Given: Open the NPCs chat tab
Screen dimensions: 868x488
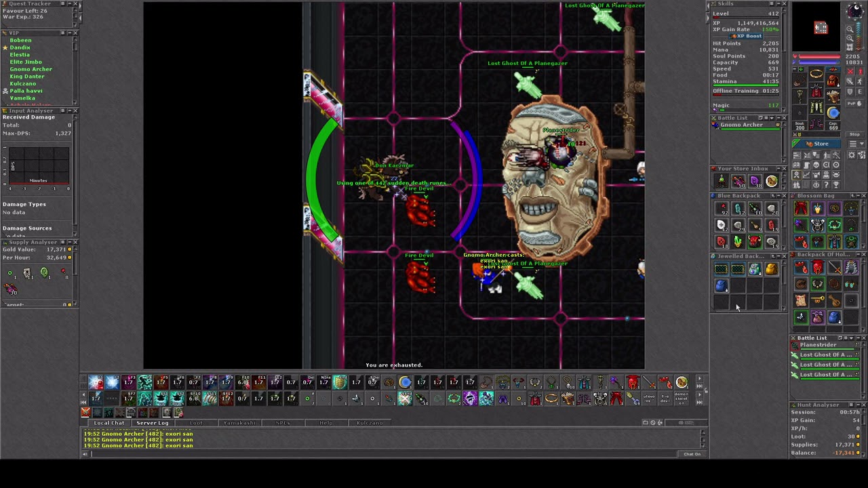Looking at the screenshot, I should tap(283, 423).
